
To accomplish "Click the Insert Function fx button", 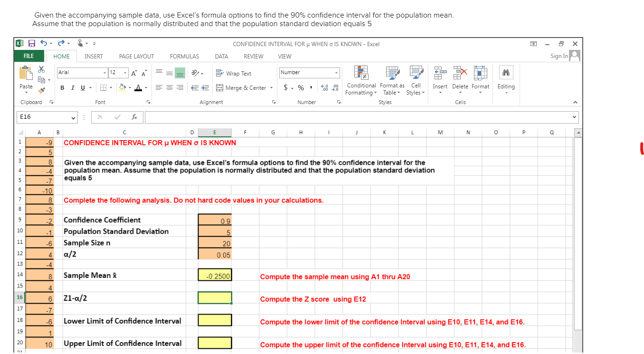I will 134,117.
